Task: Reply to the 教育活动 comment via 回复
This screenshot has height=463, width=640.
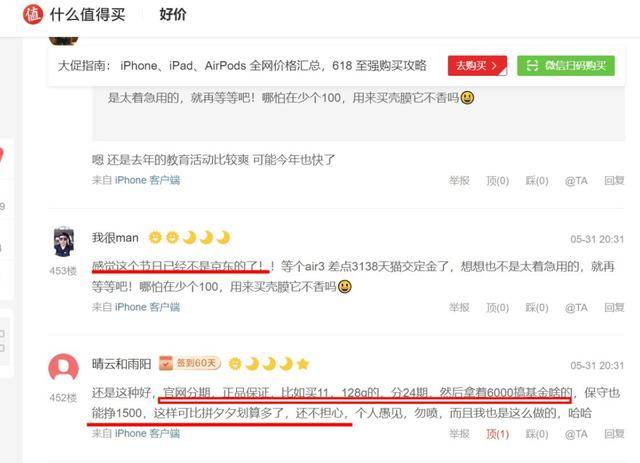Action: (x=614, y=180)
